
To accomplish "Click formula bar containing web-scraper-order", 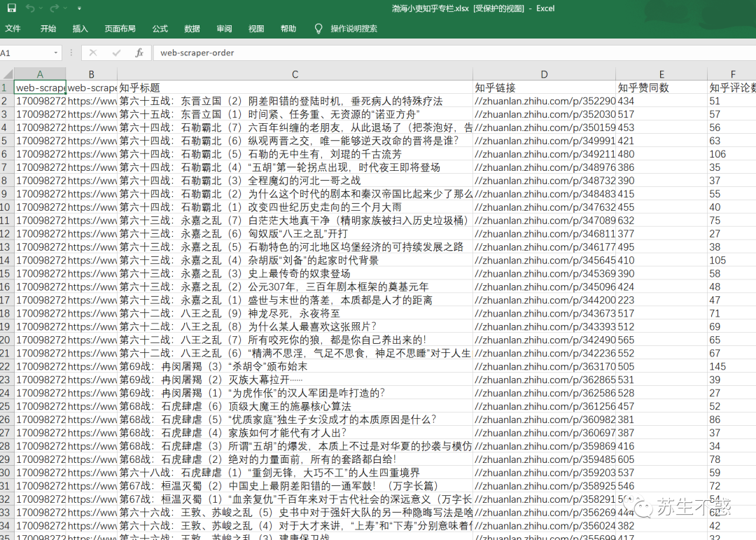I will click(x=454, y=53).
